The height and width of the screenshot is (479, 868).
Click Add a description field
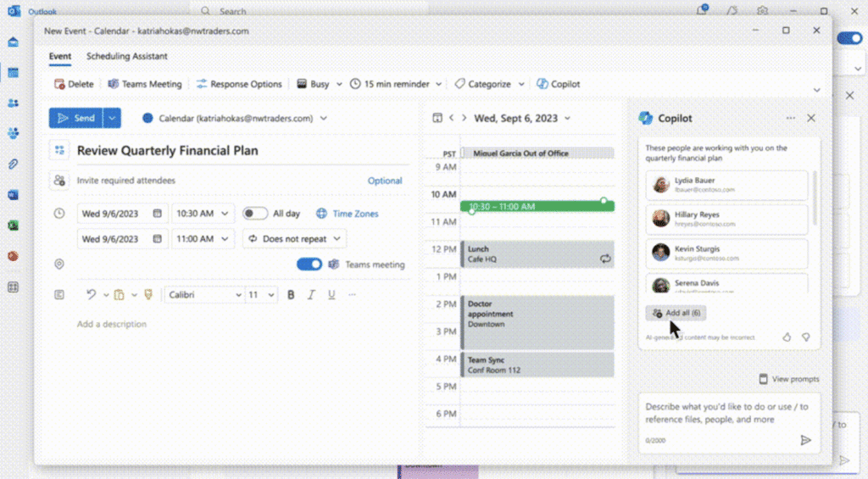(x=112, y=324)
